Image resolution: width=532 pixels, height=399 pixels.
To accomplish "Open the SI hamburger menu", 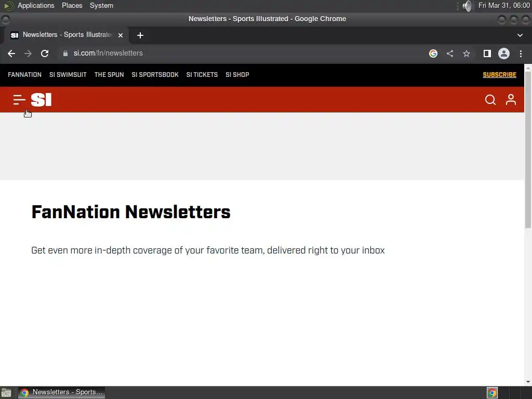I will (x=19, y=100).
